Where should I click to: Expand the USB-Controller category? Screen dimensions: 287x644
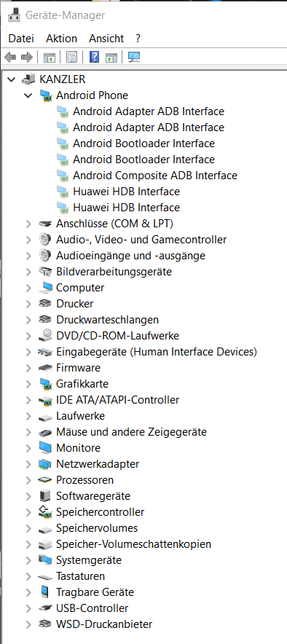tap(28, 608)
